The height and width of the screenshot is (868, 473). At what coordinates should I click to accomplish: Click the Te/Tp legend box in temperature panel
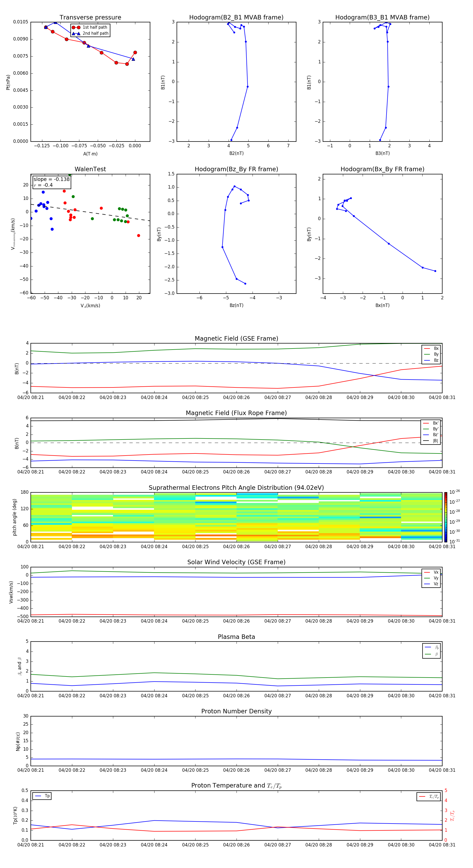[429, 796]
